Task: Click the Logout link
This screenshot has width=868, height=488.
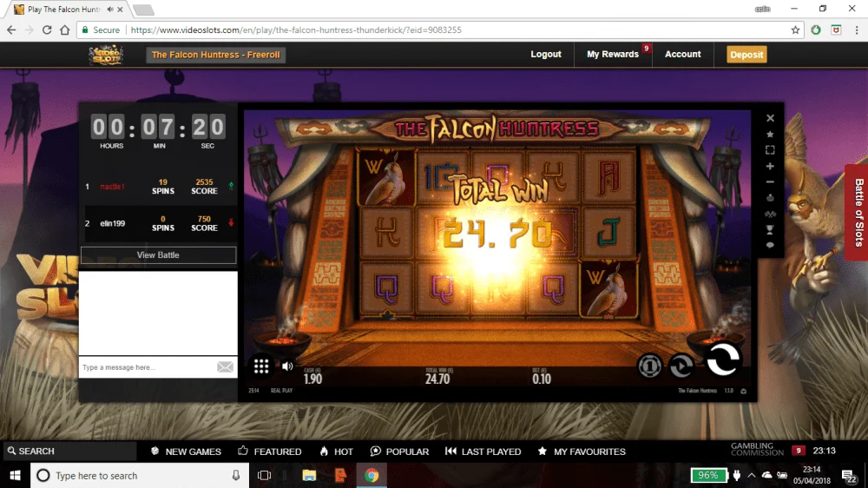Action: (x=546, y=55)
